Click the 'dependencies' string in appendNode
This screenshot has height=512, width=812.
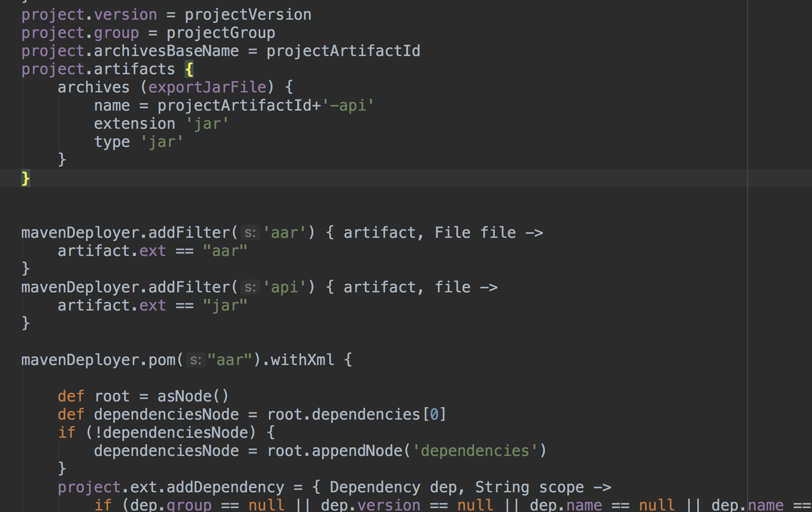pos(474,451)
